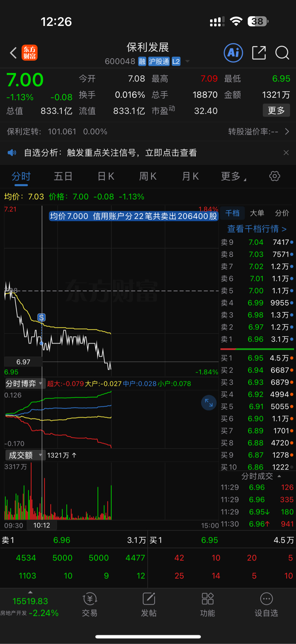The height and width of the screenshot is (644, 296).
Task: Tap the 4534 sell queue order
Action: point(26,558)
